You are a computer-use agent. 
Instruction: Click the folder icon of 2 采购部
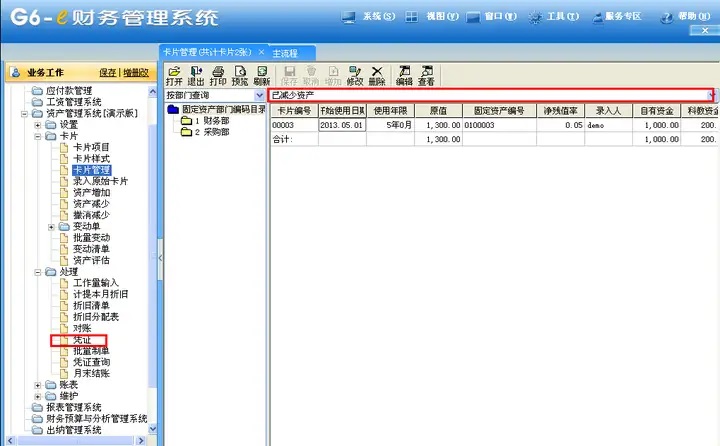[186, 132]
